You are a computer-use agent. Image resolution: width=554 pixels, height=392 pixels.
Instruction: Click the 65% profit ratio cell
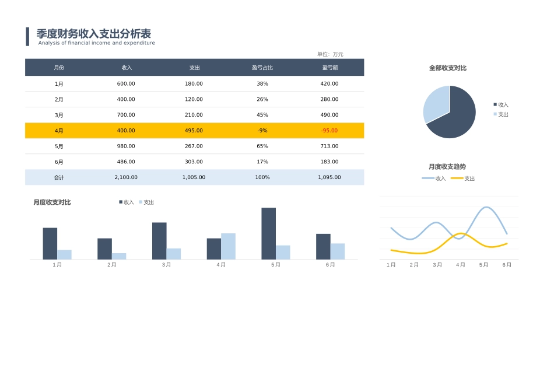[262, 146]
